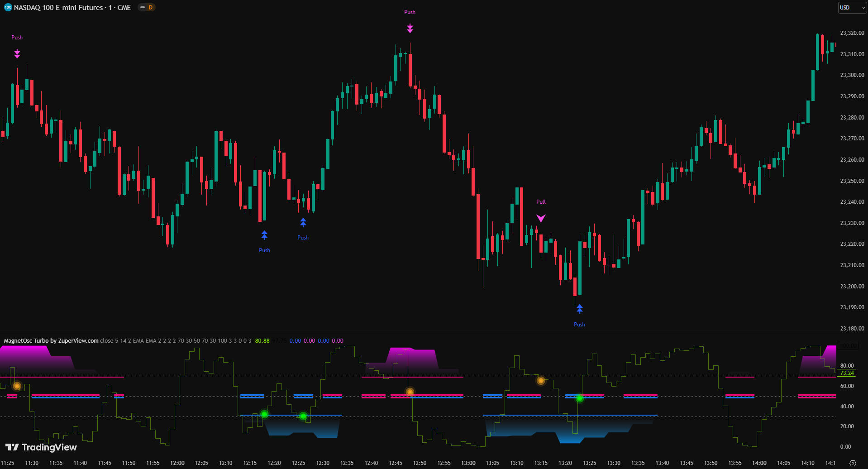Viewport: 868px width, 469px height.
Task: Click the pink Push arrows near 11:27
Action: [x=17, y=54]
